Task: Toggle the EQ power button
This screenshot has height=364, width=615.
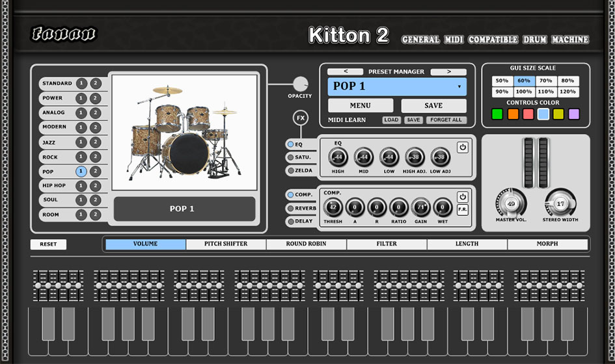Action: tap(462, 147)
